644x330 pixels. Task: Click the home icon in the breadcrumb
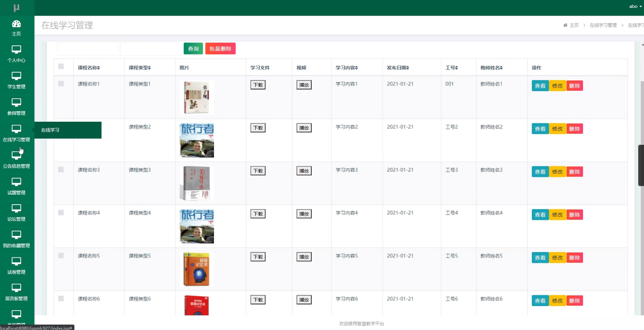[565, 25]
